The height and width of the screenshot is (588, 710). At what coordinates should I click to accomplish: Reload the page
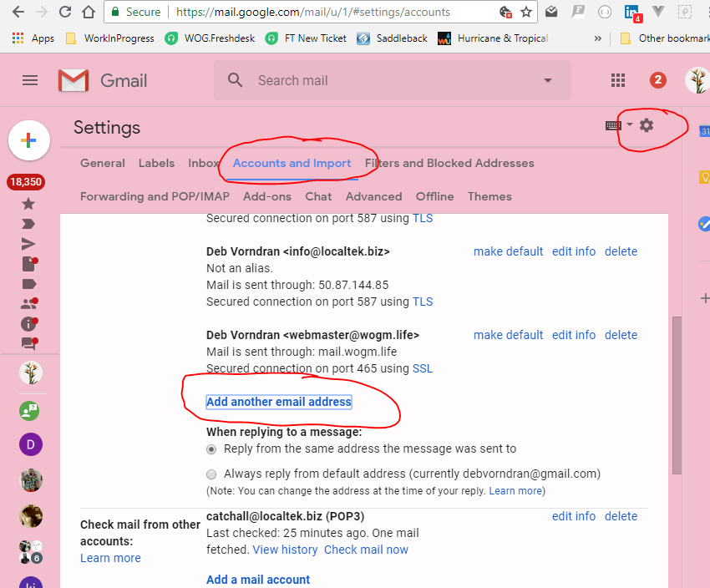click(x=65, y=12)
